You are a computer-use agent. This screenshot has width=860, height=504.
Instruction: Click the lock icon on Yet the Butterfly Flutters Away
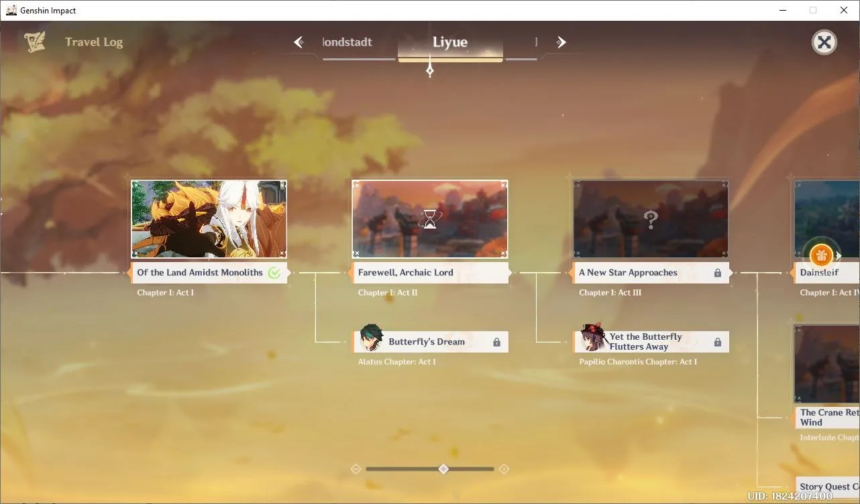coord(718,342)
